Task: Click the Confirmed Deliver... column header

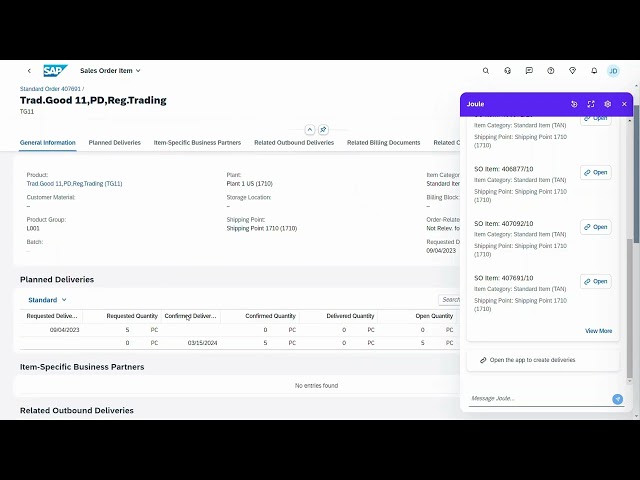Action: (190, 316)
